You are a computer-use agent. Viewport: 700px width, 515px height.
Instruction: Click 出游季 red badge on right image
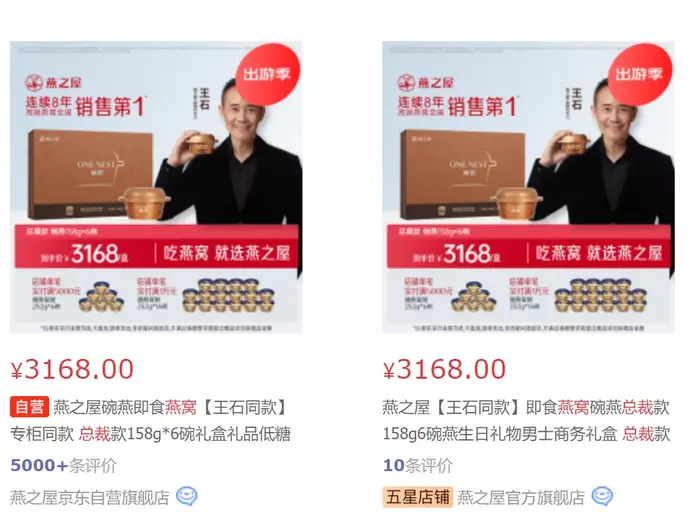click(x=639, y=74)
